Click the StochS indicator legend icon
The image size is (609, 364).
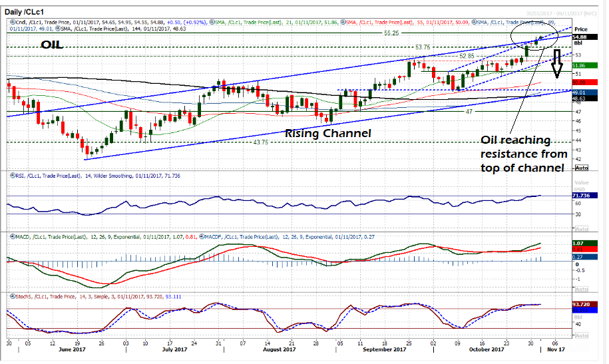coord(12,295)
